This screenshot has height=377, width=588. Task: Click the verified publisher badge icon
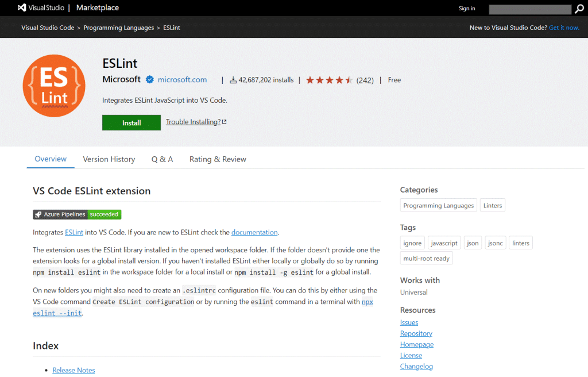[x=150, y=80]
